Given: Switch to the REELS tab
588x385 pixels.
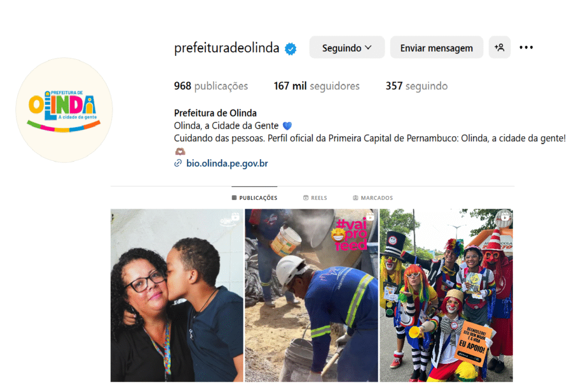Looking at the screenshot, I should tap(315, 198).
